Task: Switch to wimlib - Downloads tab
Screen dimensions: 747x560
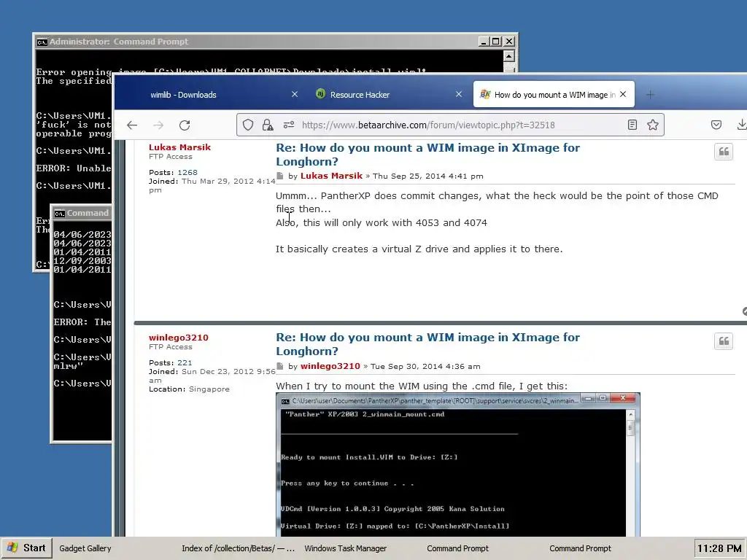Action: 183,95
